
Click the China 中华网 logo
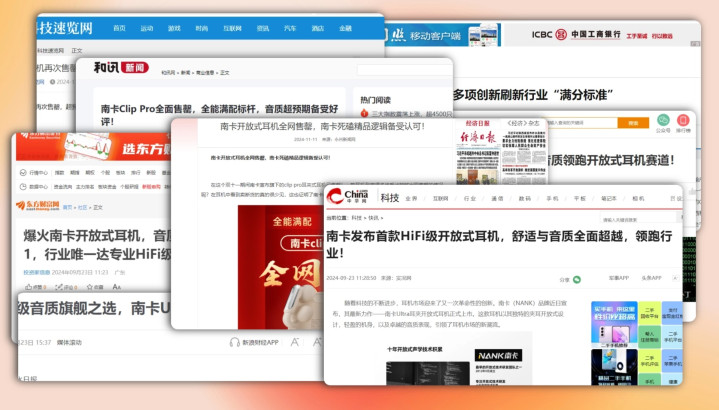point(348,196)
